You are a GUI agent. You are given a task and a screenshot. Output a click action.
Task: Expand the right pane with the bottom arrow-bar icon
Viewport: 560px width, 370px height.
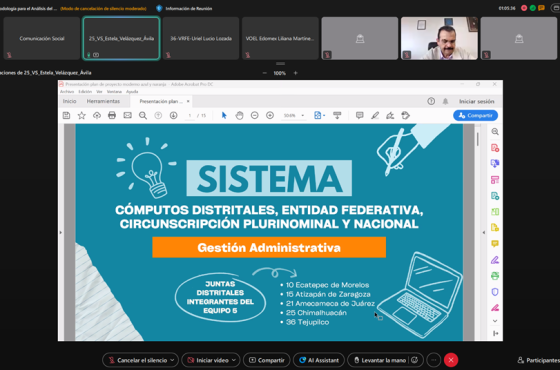495,333
